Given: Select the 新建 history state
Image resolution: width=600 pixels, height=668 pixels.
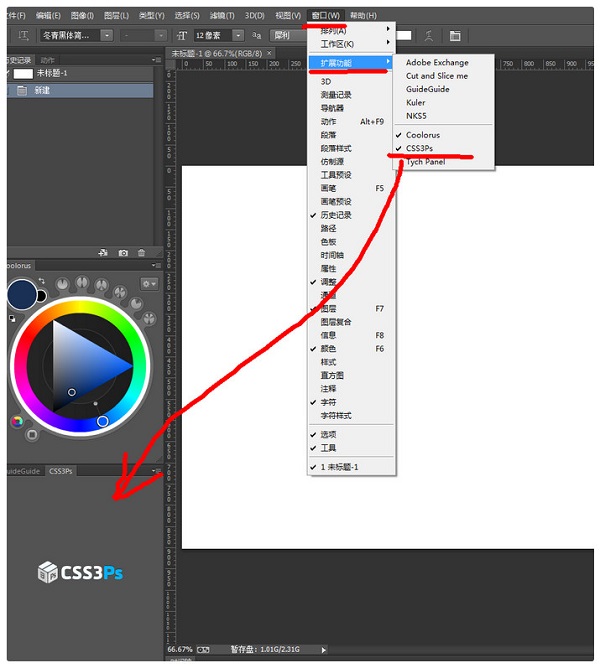Looking at the screenshot, I should tap(80, 90).
